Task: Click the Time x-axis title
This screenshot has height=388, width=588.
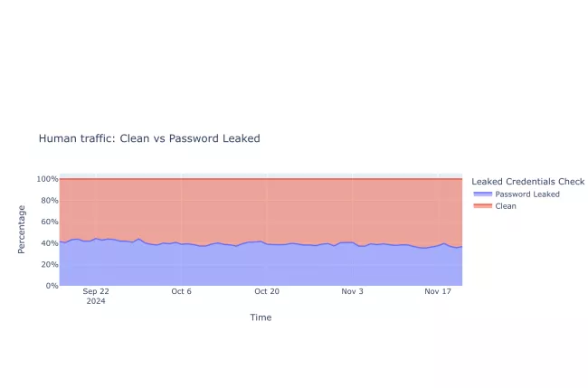Action: tap(261, 317)
